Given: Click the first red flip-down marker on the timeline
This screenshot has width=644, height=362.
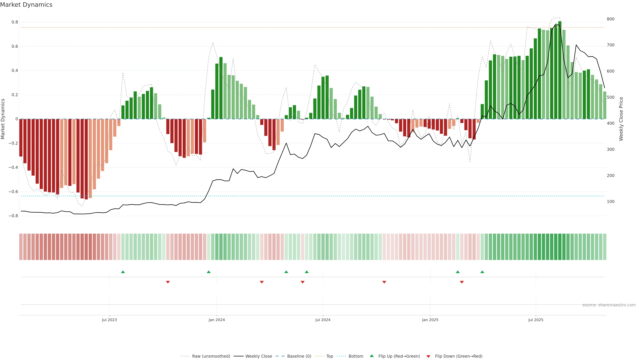Looking at the screenshot, I should tap(168, 282).
